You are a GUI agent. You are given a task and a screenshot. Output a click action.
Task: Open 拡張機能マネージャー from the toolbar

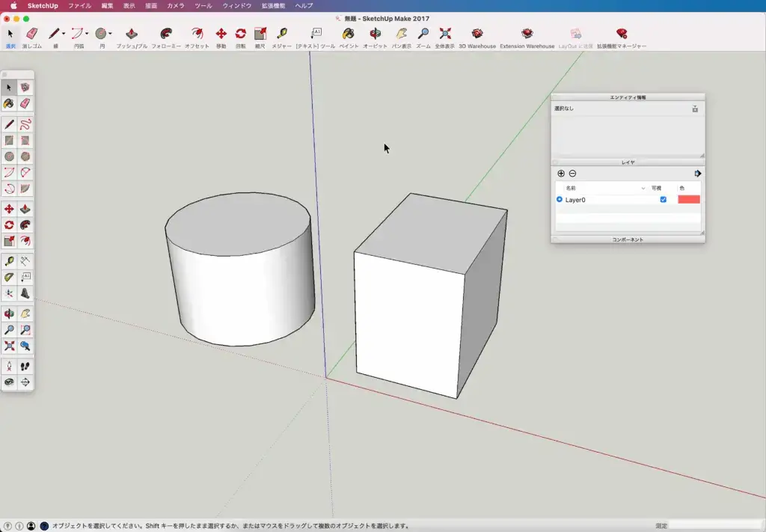(x=622, y=38)
